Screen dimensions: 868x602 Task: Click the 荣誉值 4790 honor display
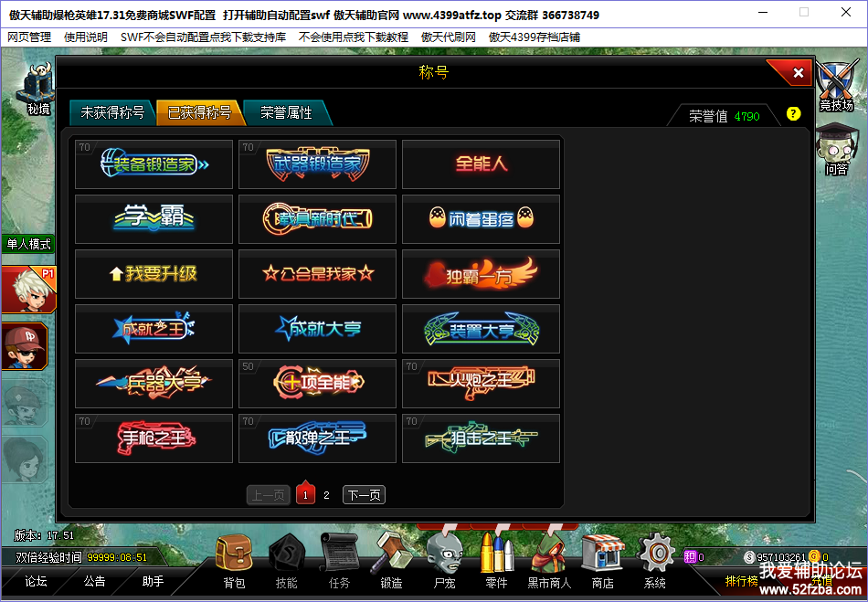[x=724, y=116]
